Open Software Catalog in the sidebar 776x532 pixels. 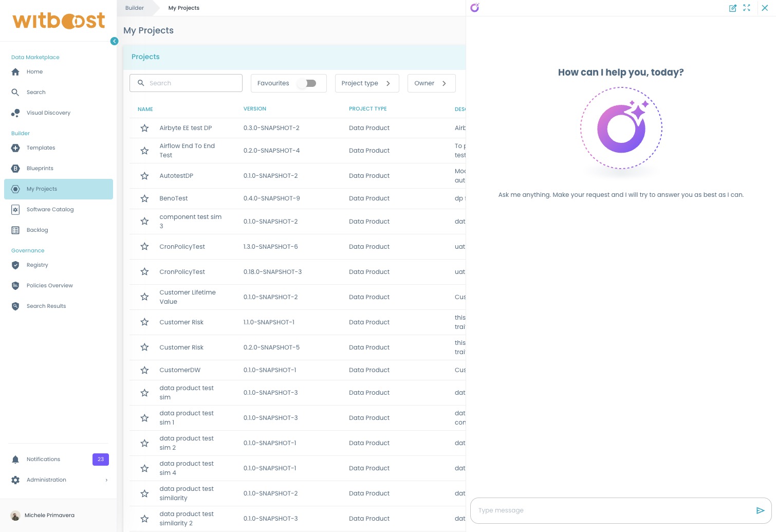point(50,210)
